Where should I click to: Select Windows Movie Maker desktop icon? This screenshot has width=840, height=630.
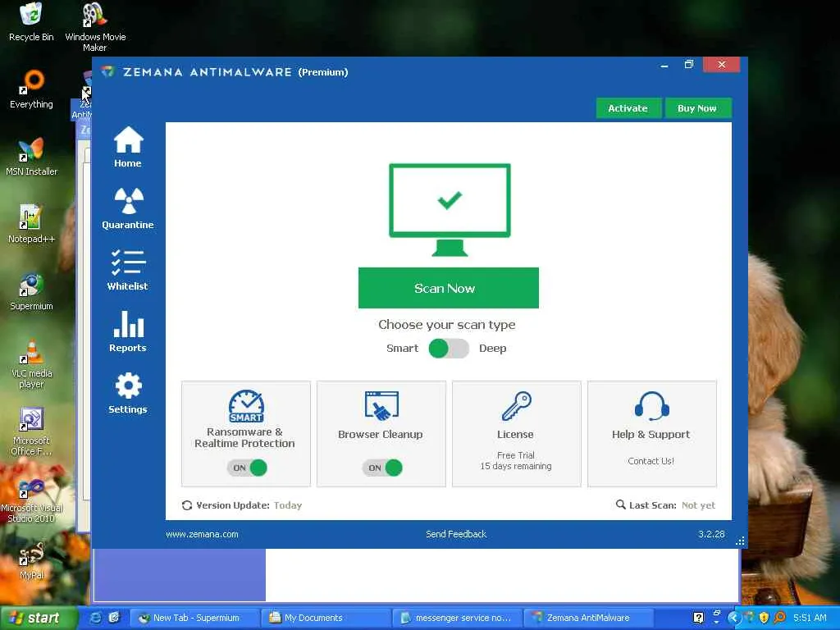[x=95, y=27]
